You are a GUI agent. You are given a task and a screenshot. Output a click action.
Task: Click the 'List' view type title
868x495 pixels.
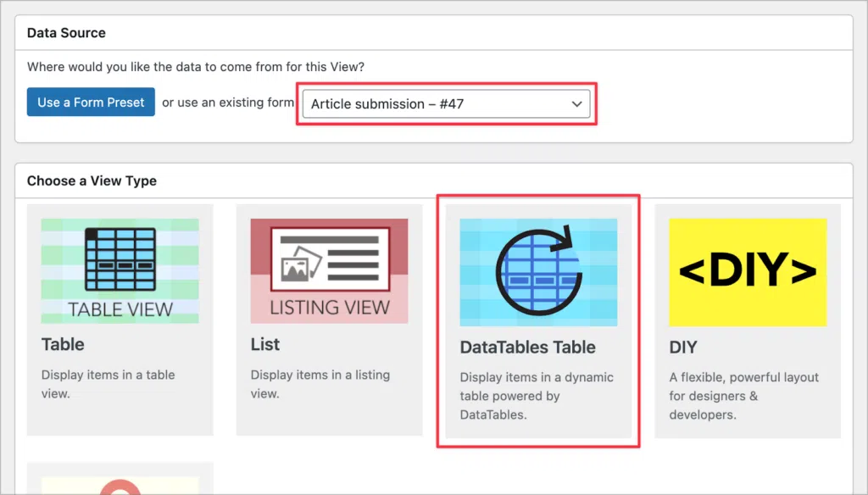click(265, 344)
